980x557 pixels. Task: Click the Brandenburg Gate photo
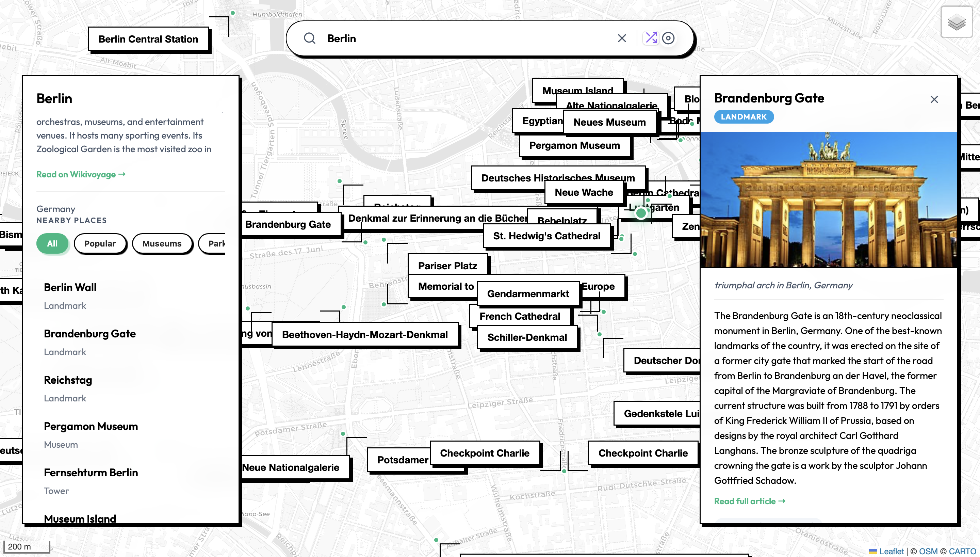[829, 199]
